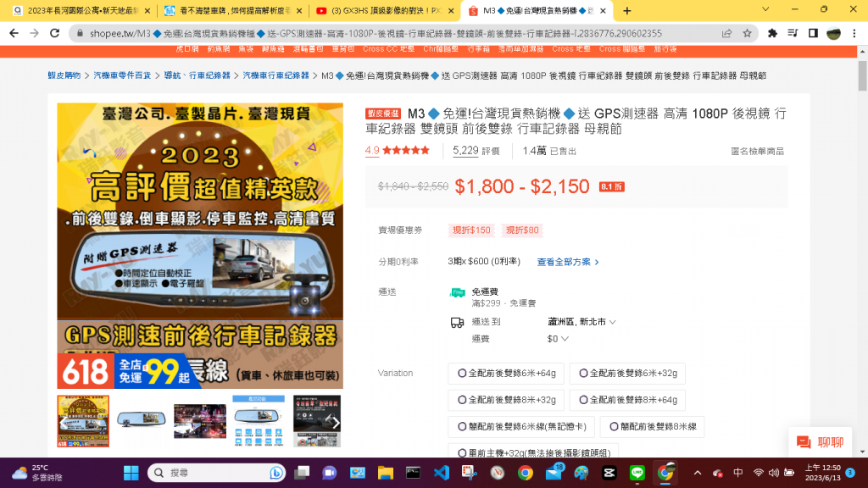This screenshot has width=868, height=488.
Task: Switch to the 看不清楚車牌 tab
Action: [236, 10]
